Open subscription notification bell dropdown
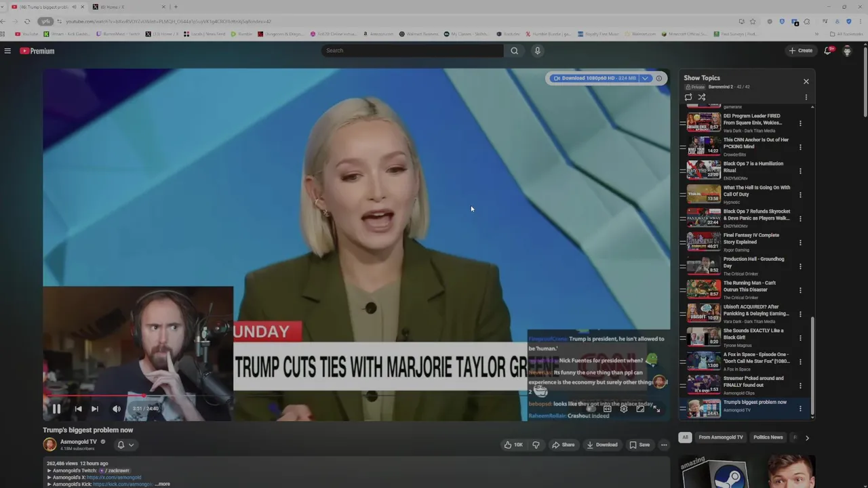Screen dimensions: 868x488 [125, 445]
